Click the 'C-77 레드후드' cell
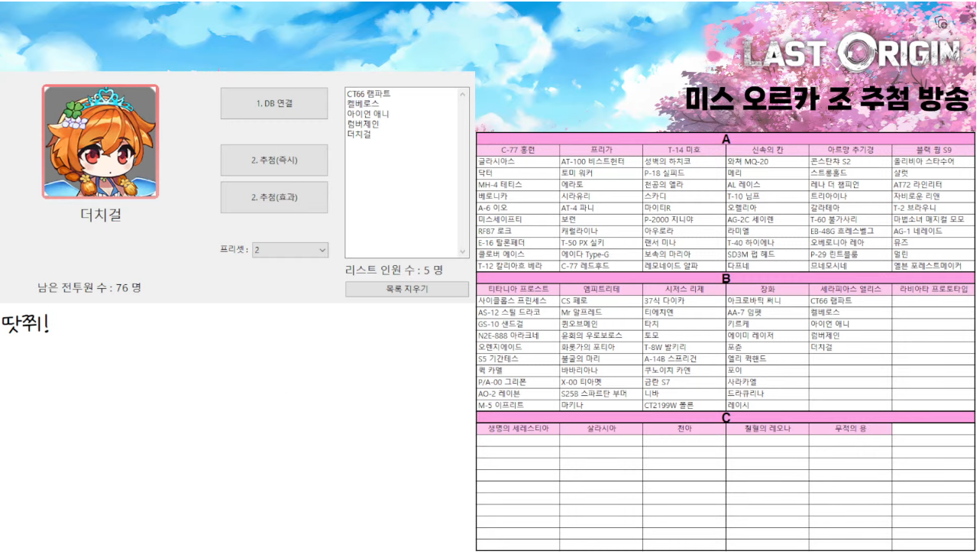Screen dimensions: 980x554 pyautogui.click(x=601, y=266)
